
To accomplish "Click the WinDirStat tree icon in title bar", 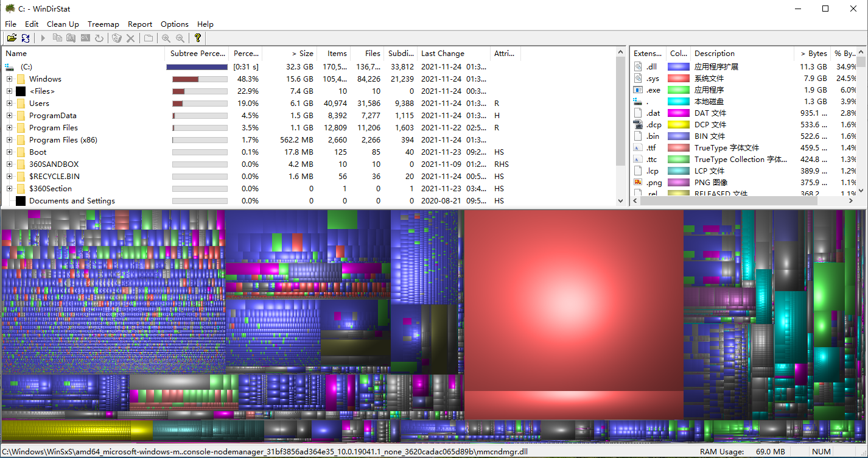I will pyautogui.click(x=10, y=9).
